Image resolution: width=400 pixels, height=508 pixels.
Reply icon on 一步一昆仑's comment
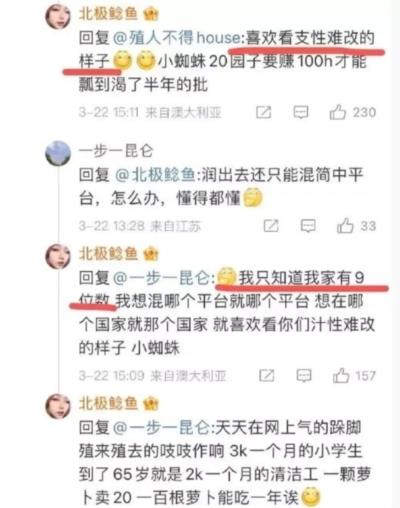tap(308, 226)
